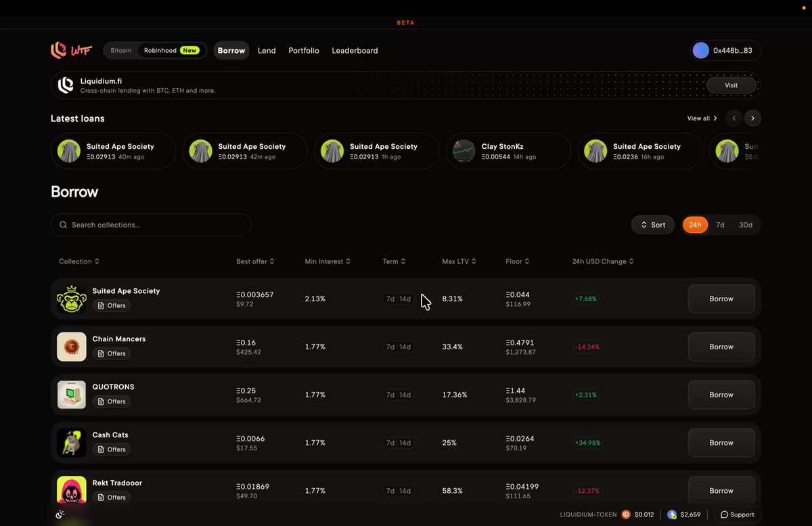This screenshot has width=812, height=526.
Task: Open the Sort dropdown
Action: tap(653, 225)
